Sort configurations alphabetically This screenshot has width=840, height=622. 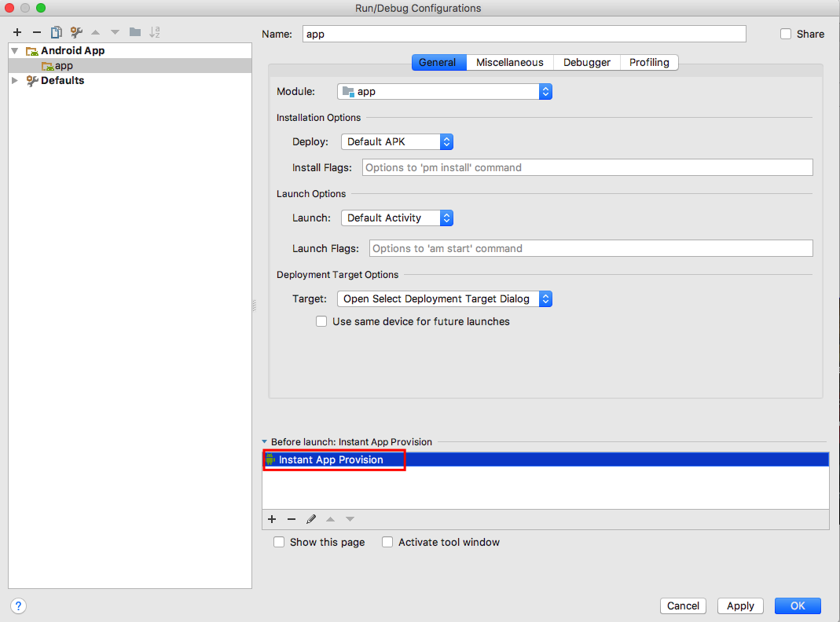coord(154,32)
